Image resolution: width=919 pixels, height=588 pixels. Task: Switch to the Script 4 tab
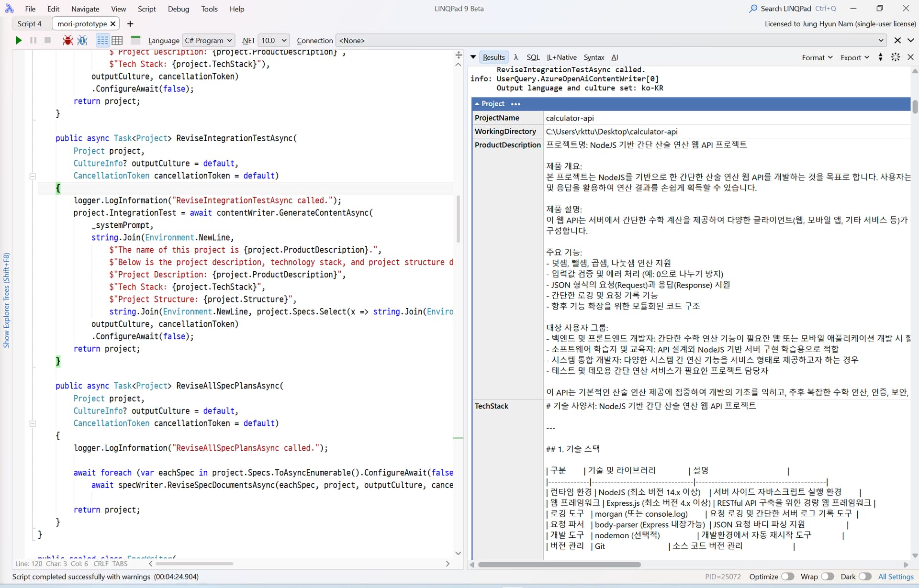coord(29,23)
